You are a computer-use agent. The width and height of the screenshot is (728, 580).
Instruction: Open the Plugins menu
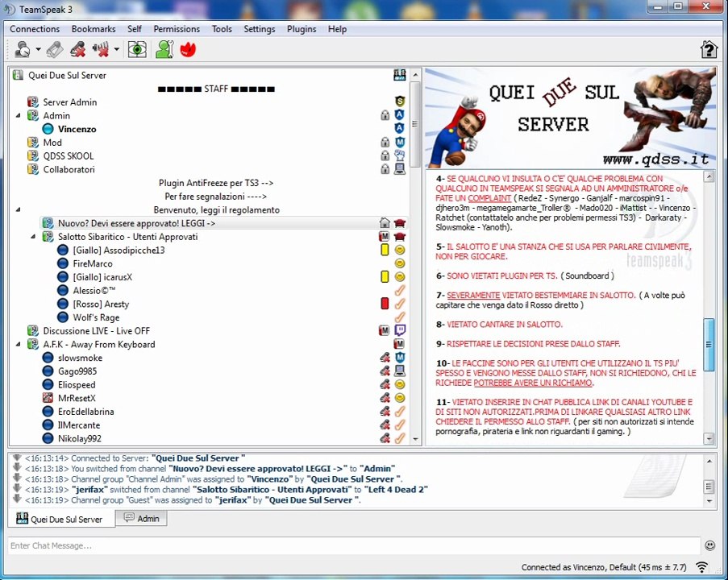[302, 29]
